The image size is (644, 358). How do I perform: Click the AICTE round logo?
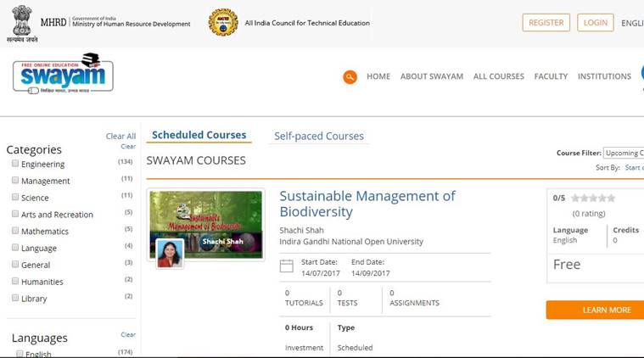(x=223, y=23)
